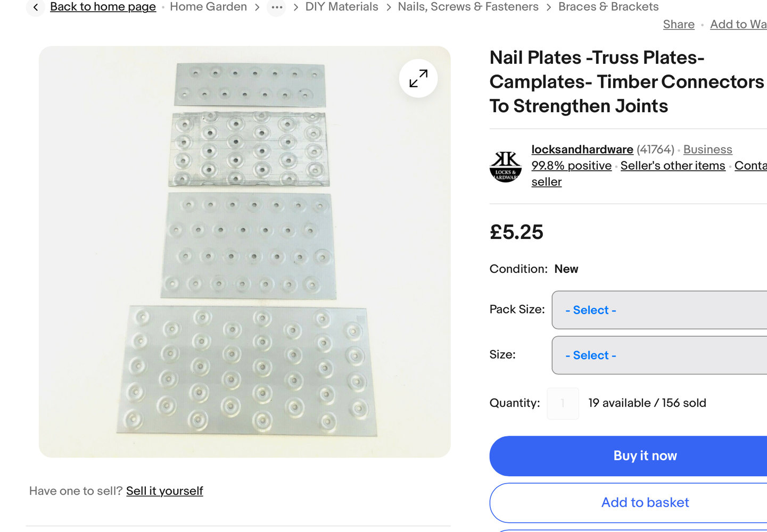Image resolution: width=767 pixels, height=532 pixels.
Task: Click Add to basket button
Action: [x=645, y=503]
